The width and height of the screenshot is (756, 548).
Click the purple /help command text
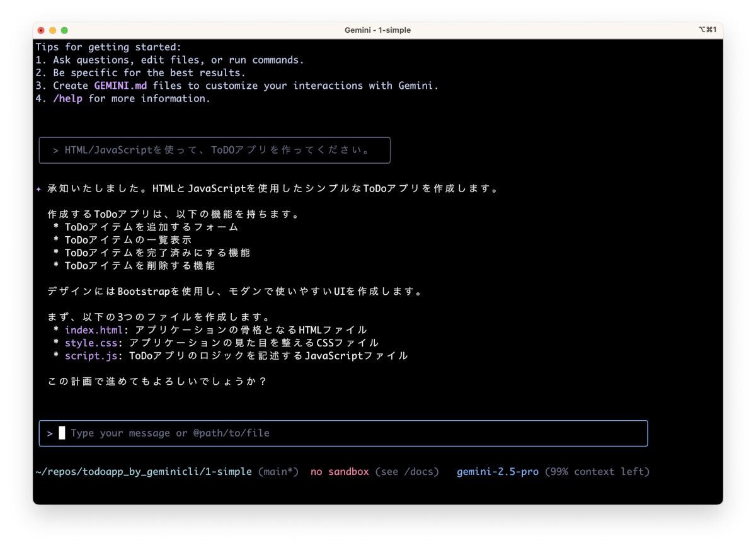(67, 99)
